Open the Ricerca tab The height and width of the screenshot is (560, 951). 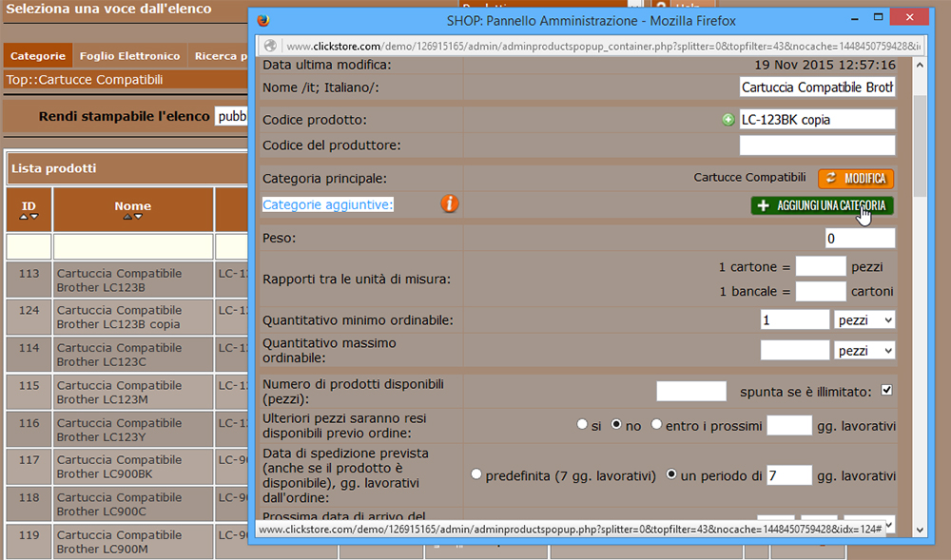point(219,56)
